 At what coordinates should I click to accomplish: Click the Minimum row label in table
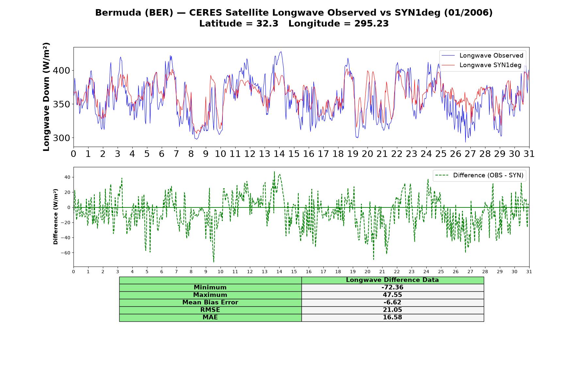click(210, 287)
